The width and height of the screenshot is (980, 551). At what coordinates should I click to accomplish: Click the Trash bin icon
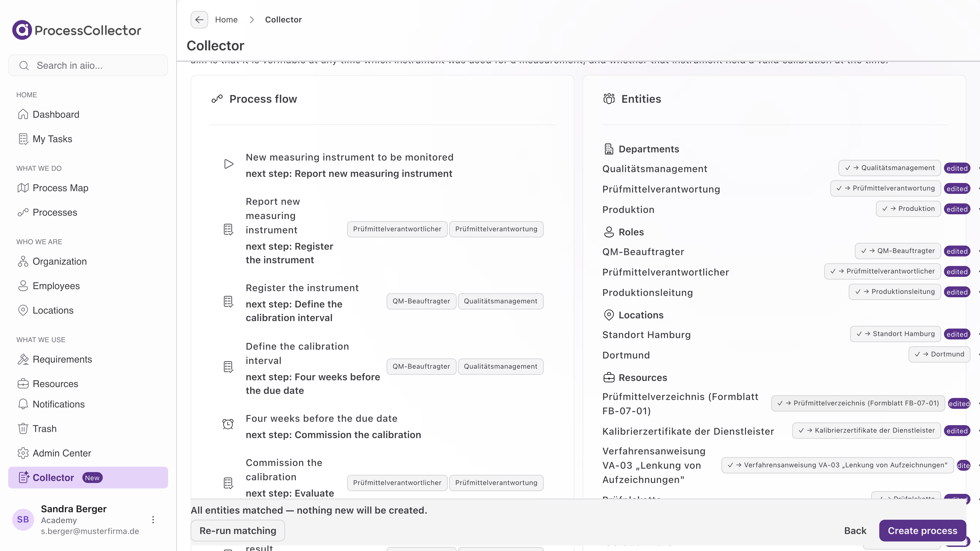point(23,429)
